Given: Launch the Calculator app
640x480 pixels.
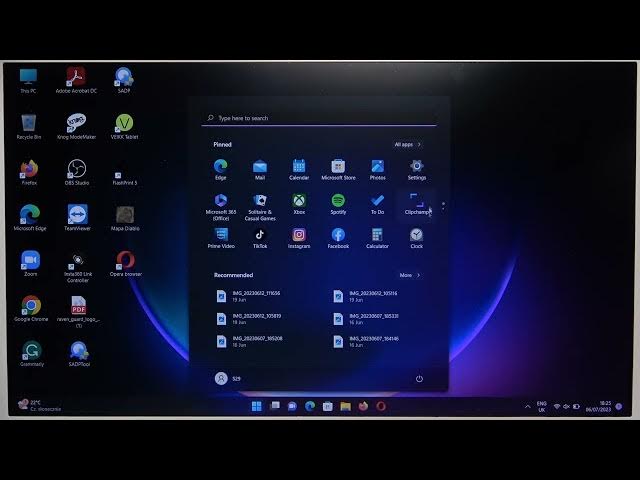Looking at the screenshot, I should point(378,238).
